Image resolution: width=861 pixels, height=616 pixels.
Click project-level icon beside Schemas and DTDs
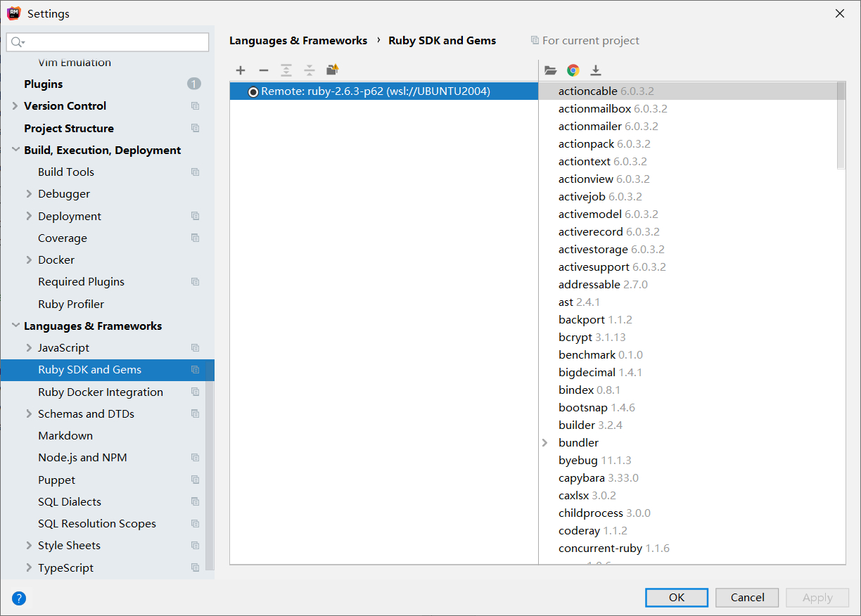[196, 414]
